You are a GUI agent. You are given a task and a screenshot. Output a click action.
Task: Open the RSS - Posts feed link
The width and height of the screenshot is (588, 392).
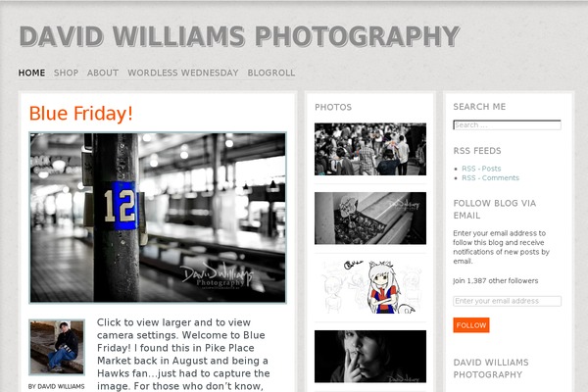pos(481,169)
